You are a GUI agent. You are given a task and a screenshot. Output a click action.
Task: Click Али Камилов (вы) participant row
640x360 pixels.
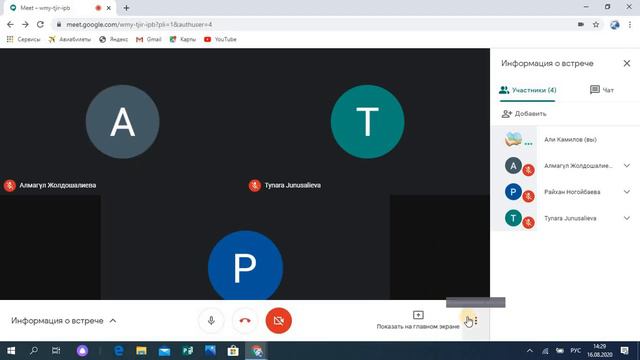(x=566, y=140)
